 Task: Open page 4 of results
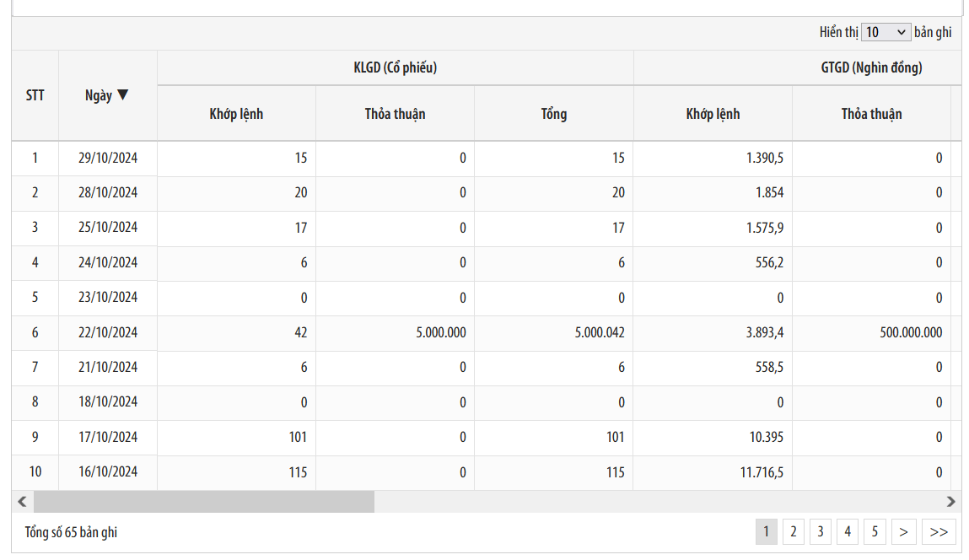pyautogui.click(x=848, y=531)
